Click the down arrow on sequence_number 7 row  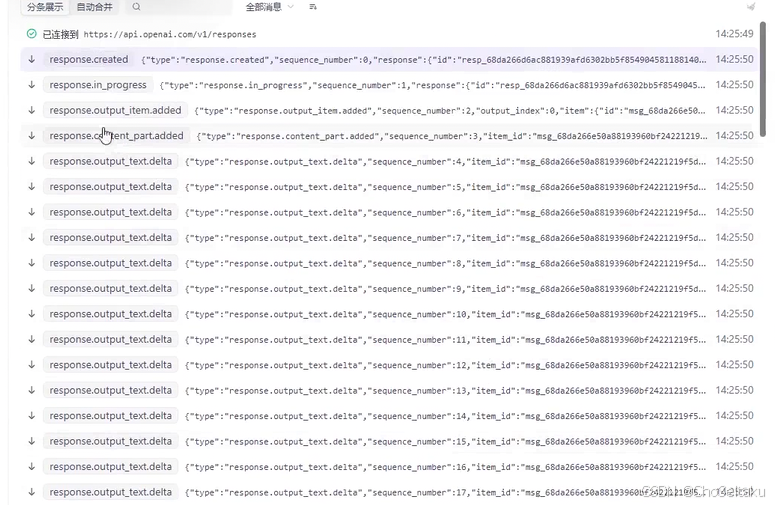tap(32, 237)
